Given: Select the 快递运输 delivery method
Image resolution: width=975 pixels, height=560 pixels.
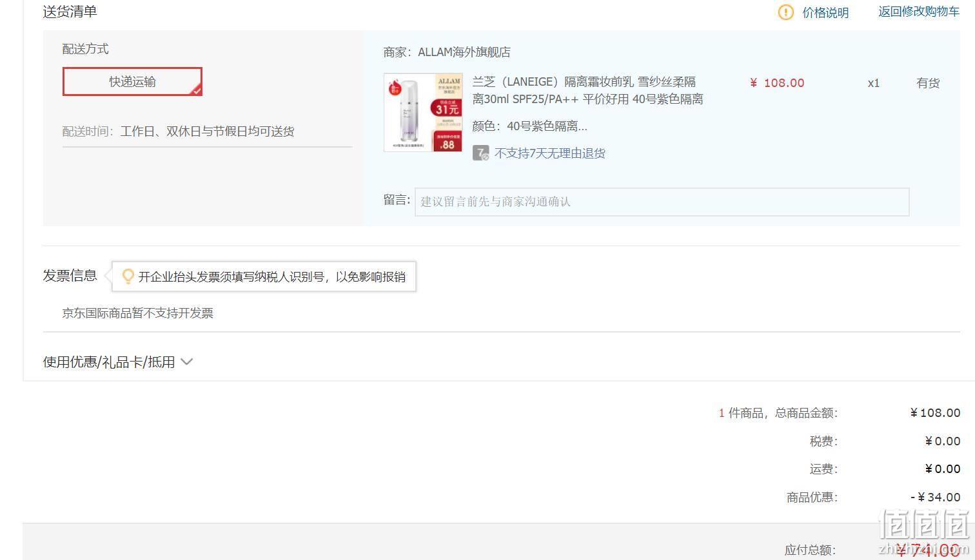Looking at the screenshot, I should tap(132, 82).
